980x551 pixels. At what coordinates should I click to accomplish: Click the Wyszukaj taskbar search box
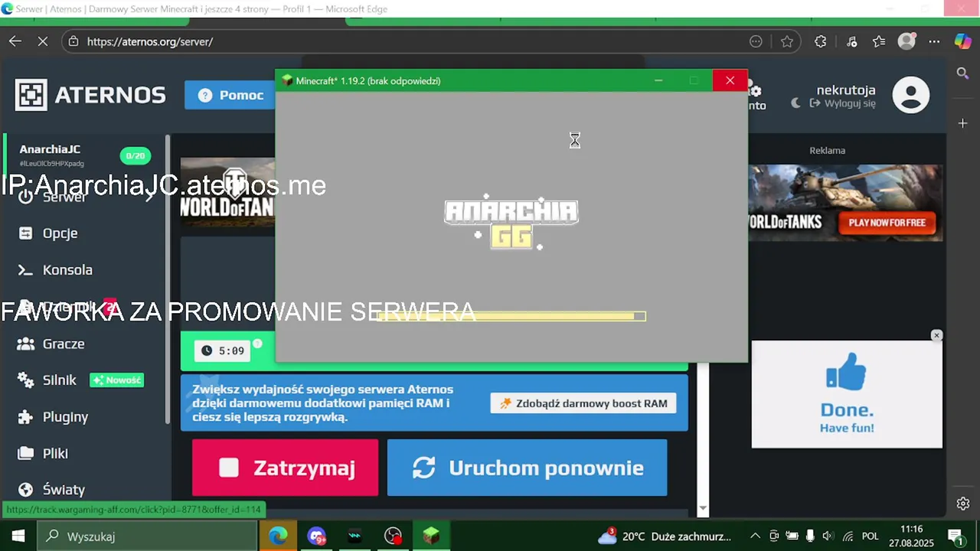coord(147,536)
